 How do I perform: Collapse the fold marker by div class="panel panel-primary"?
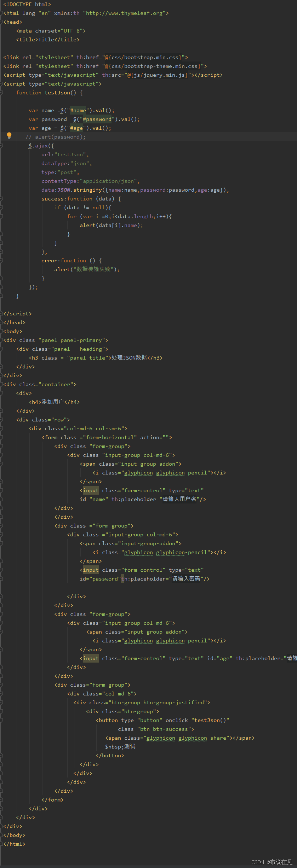pyautogui.click(x=1, y=340)
